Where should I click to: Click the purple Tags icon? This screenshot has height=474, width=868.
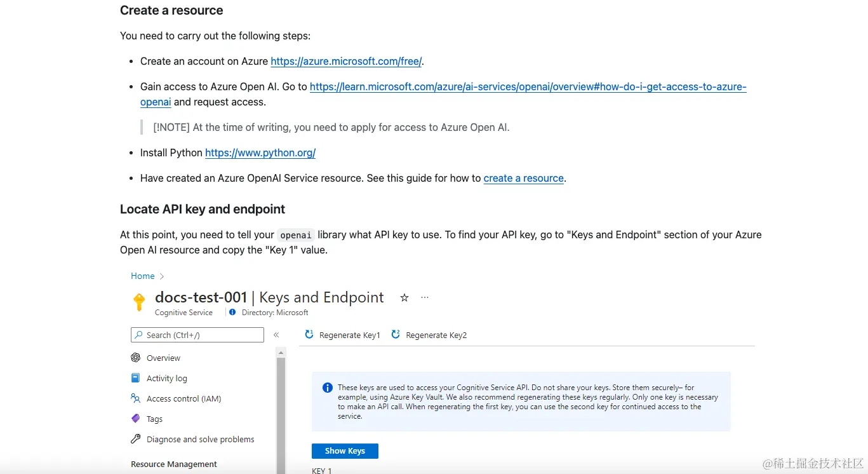click(135, 419)
